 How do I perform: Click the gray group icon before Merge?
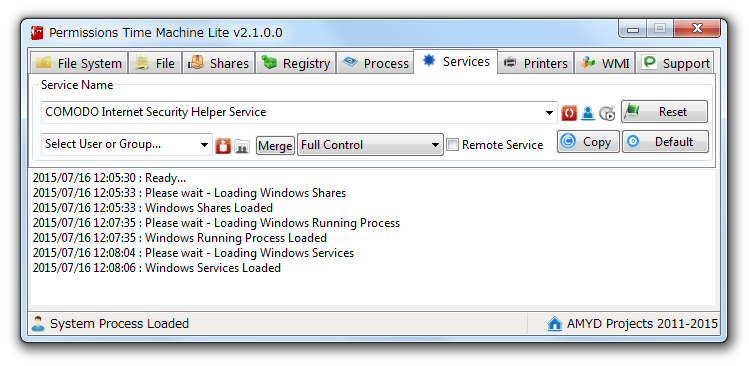[x=242, y=146]
